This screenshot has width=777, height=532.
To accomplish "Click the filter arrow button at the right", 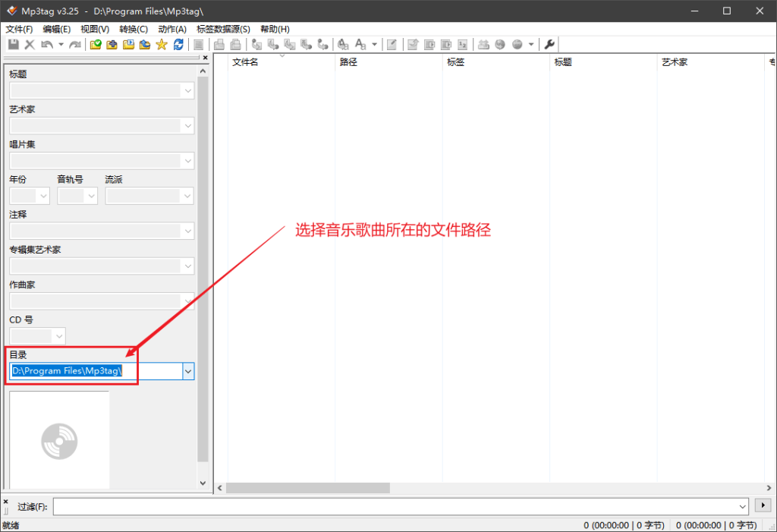I will [763, 505].
